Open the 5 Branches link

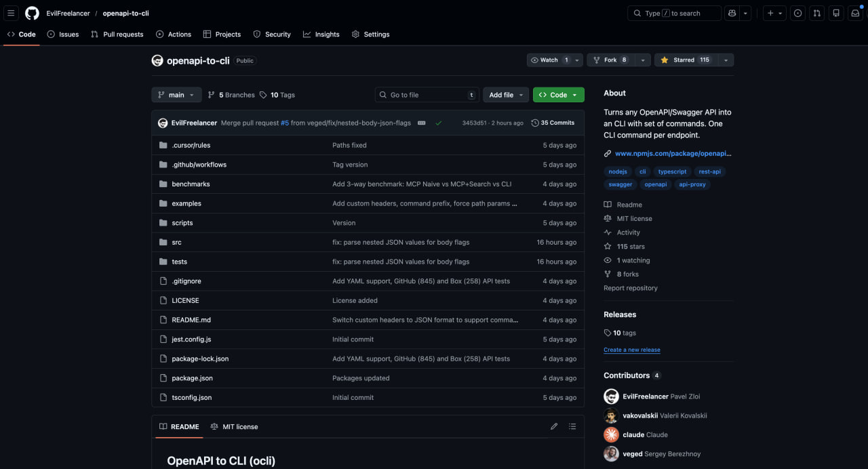(231, 95)
